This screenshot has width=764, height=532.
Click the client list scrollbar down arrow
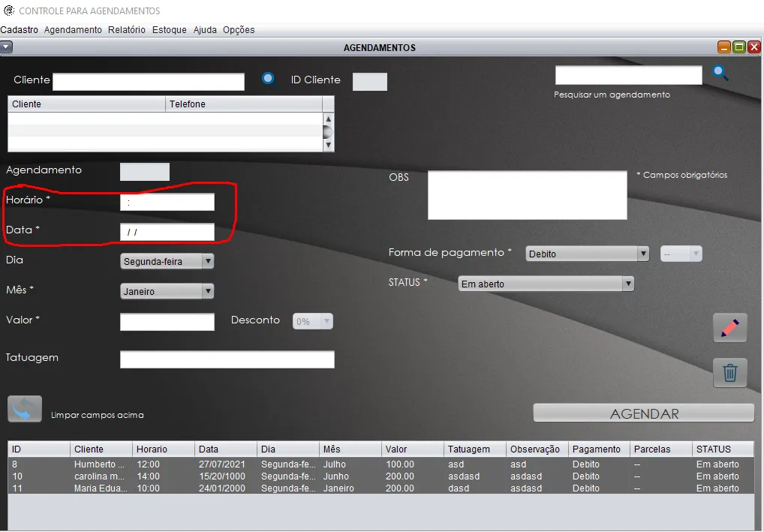[x=328, y=145]
